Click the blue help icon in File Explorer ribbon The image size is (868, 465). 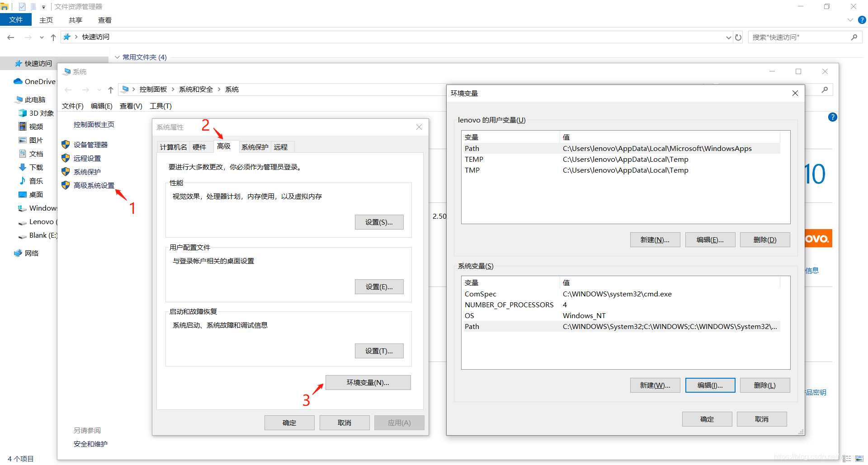pos(862,20)
